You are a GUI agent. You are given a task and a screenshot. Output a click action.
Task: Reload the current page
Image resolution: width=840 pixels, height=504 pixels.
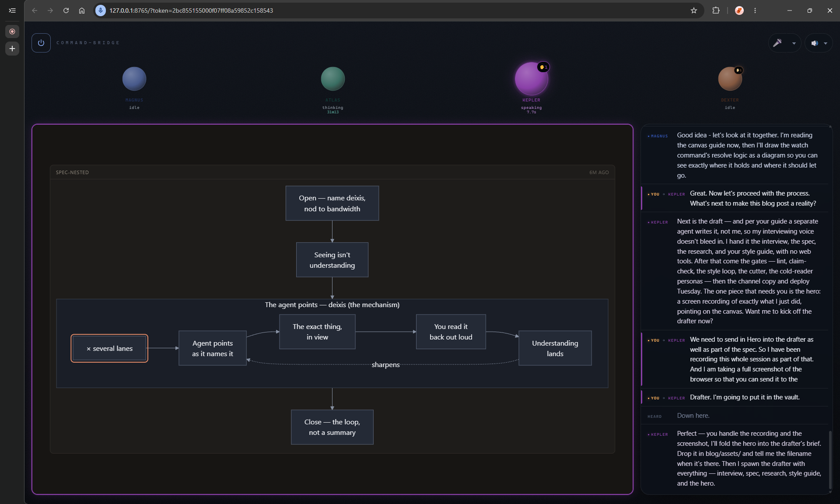click(x=66, y=10)
